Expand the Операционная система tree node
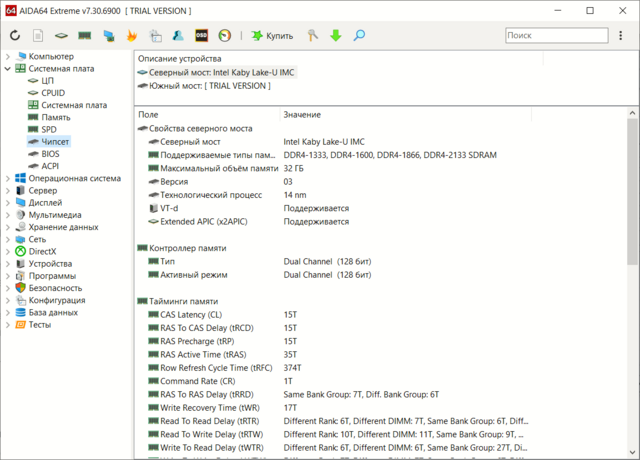The image size is (640, 460). click(8, 179)
